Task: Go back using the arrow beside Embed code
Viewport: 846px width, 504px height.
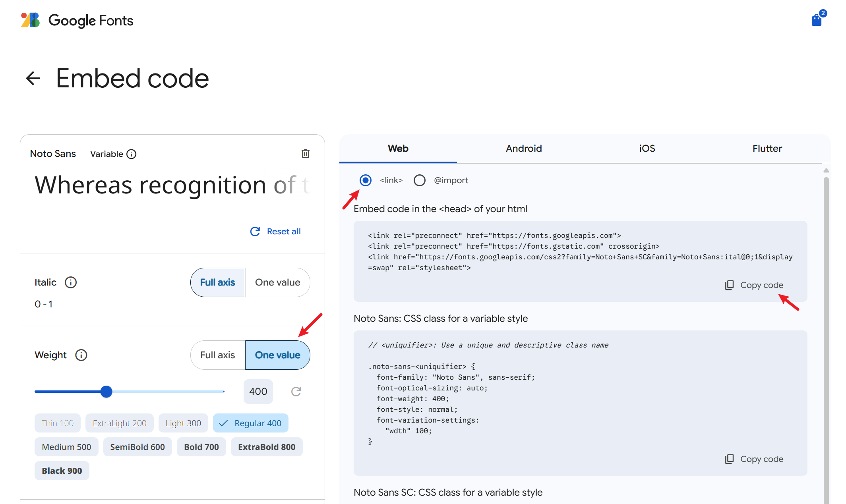Action: tap(33, 78)
